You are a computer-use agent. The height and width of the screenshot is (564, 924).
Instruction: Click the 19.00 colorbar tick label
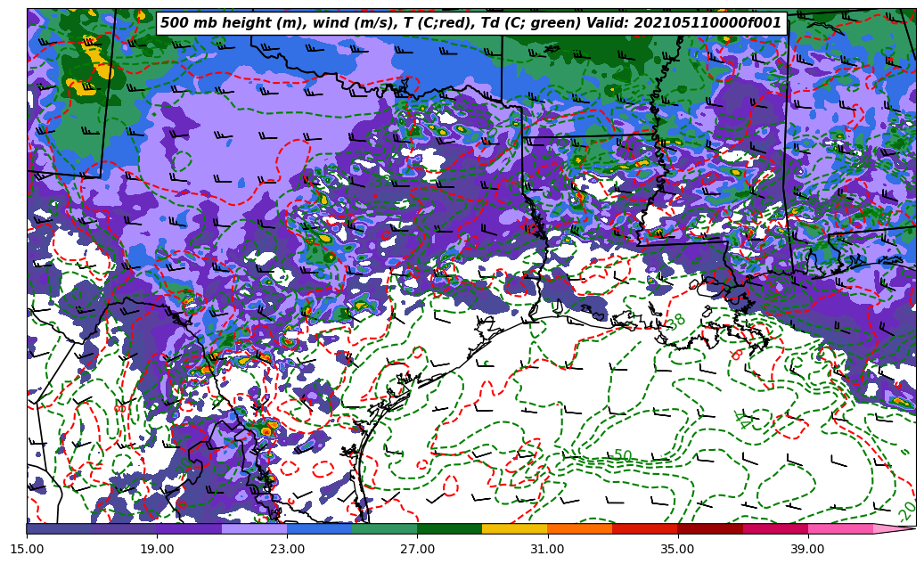[x=157, y=550]
